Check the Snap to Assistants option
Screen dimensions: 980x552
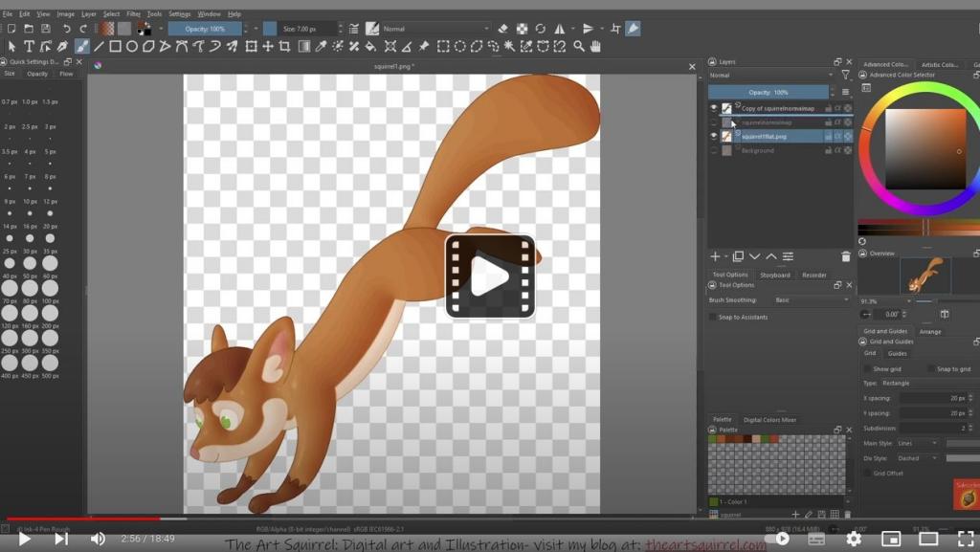[x=712, y=317]
